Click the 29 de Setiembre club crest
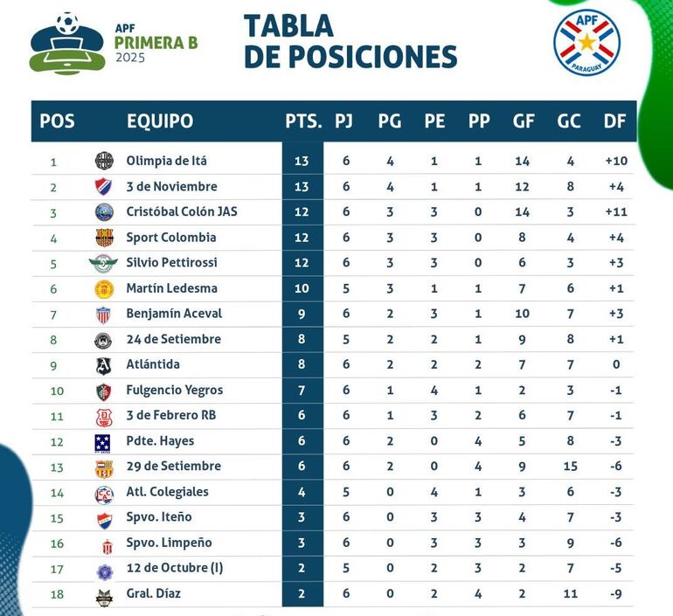Screen dimensions: 673x616 pos(104,467)
